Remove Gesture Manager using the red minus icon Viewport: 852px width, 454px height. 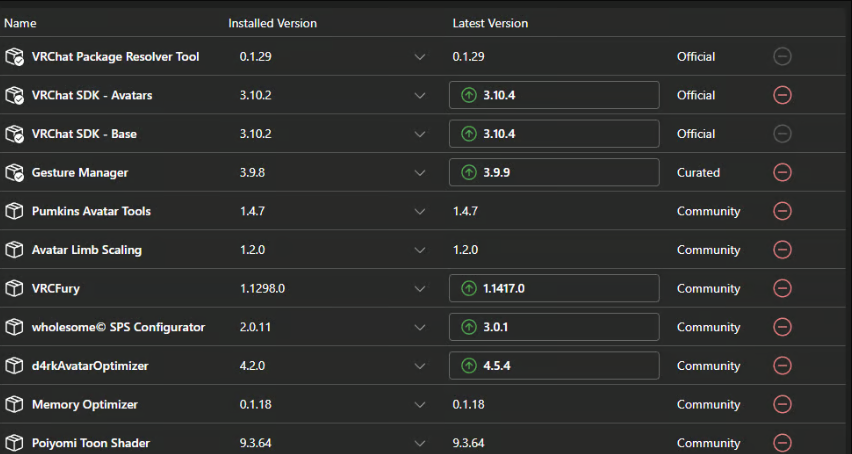[782, 173]
